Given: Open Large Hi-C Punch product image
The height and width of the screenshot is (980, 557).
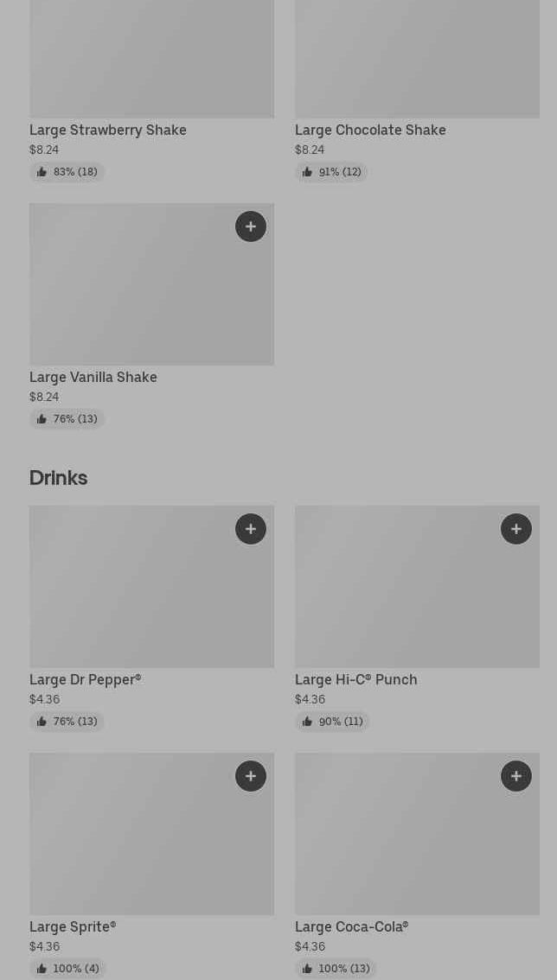Looking at the screenshot, I should pos(417,596).
